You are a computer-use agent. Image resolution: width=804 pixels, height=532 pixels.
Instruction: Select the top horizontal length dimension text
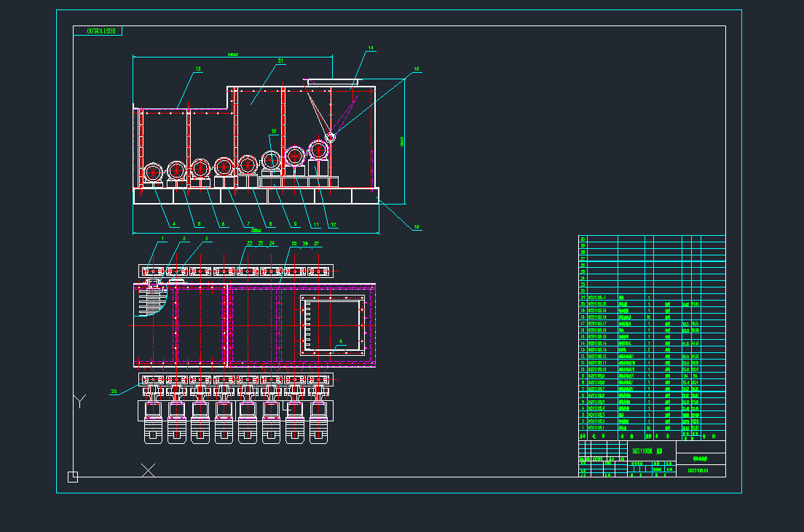point(232,55)
